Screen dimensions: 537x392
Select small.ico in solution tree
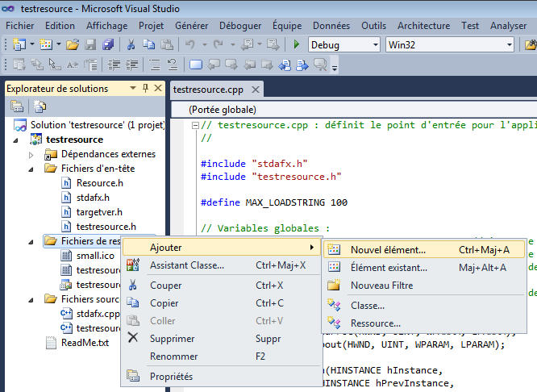pos(95,256)
